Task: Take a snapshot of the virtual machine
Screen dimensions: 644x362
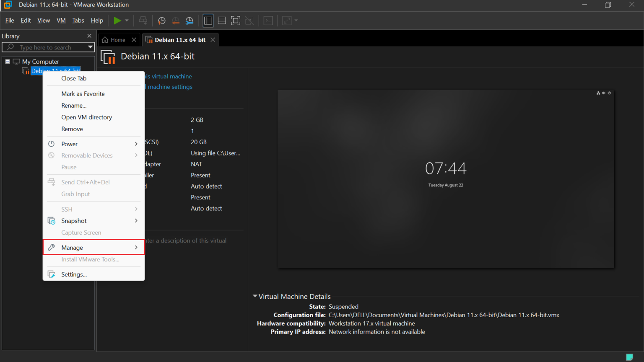Action: (161, 20)
